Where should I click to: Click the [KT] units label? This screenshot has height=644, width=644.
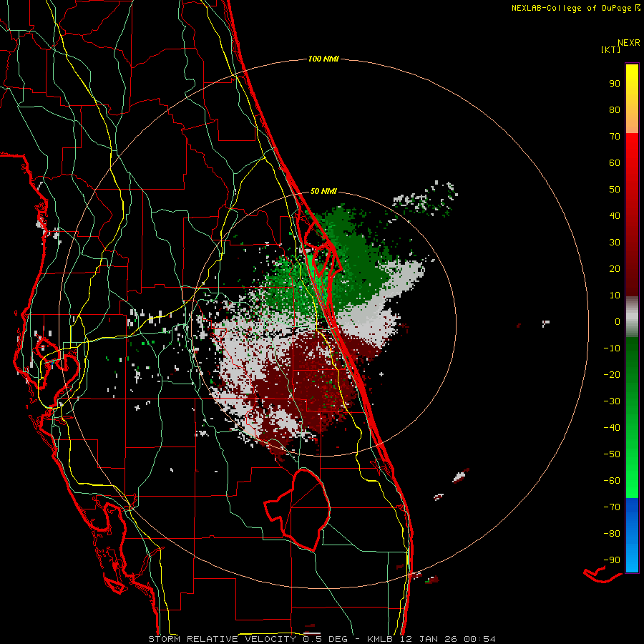coord(610,49)
